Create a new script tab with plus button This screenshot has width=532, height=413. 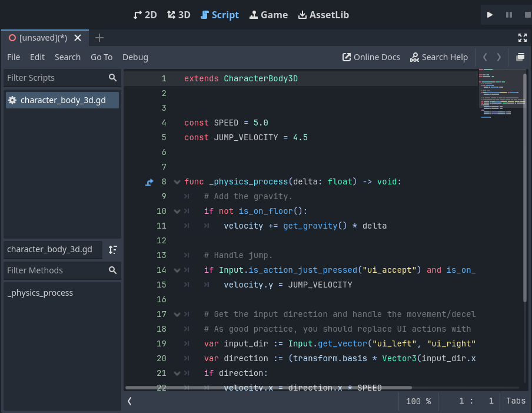pyautogui.click(x=99, y=37)
